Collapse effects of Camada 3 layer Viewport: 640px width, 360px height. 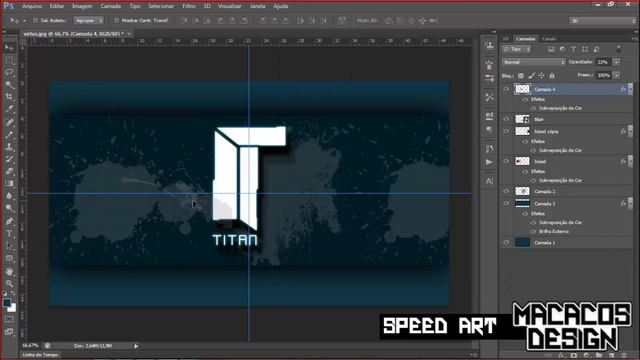631,203
